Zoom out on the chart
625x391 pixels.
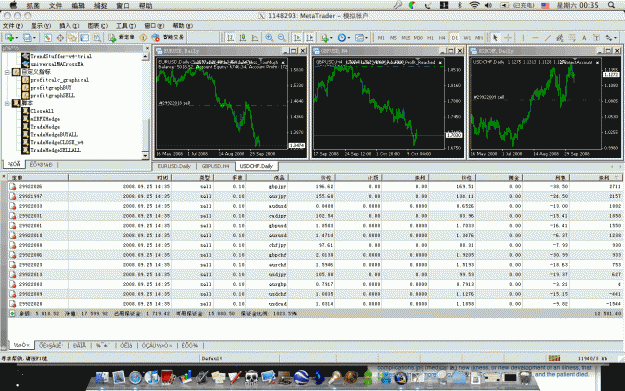pyautogui.click(x=282, y=37)
